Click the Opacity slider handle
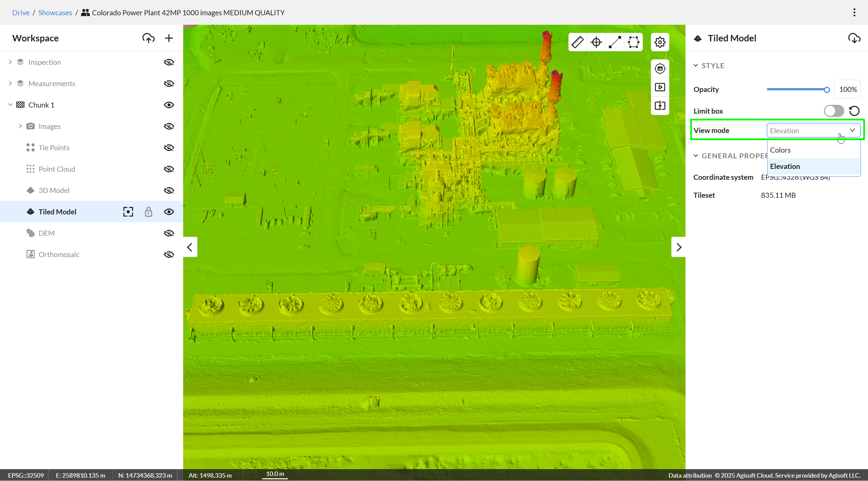The height and width of the screenshot is (481, 868). pyautogui.click(x=827, y=90)
